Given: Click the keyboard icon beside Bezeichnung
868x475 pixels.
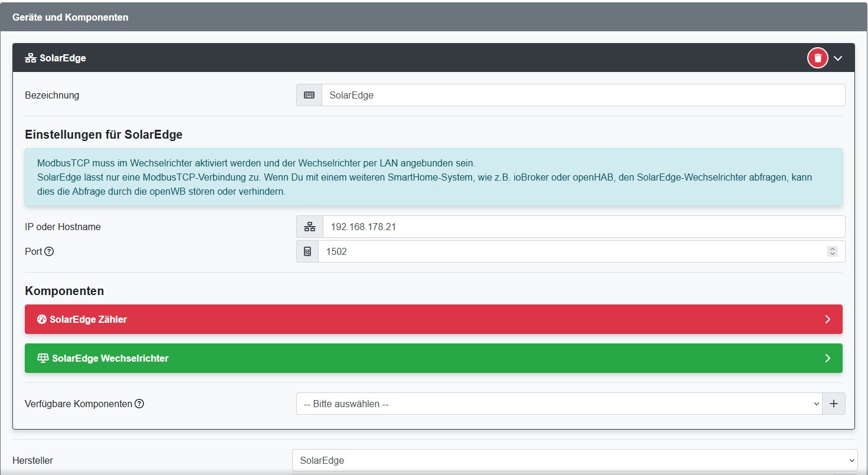Looking at the screenshot, I should [x=309, y=95].
